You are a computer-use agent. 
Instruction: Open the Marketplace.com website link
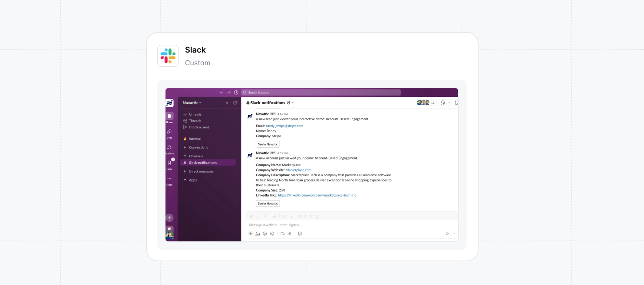(x=299, y=170)
